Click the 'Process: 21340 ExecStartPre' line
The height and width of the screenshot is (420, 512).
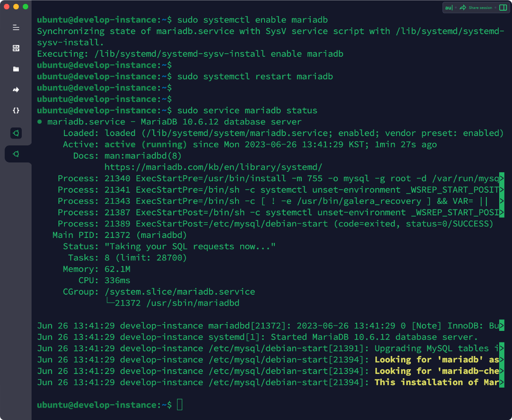coord(281,178)
